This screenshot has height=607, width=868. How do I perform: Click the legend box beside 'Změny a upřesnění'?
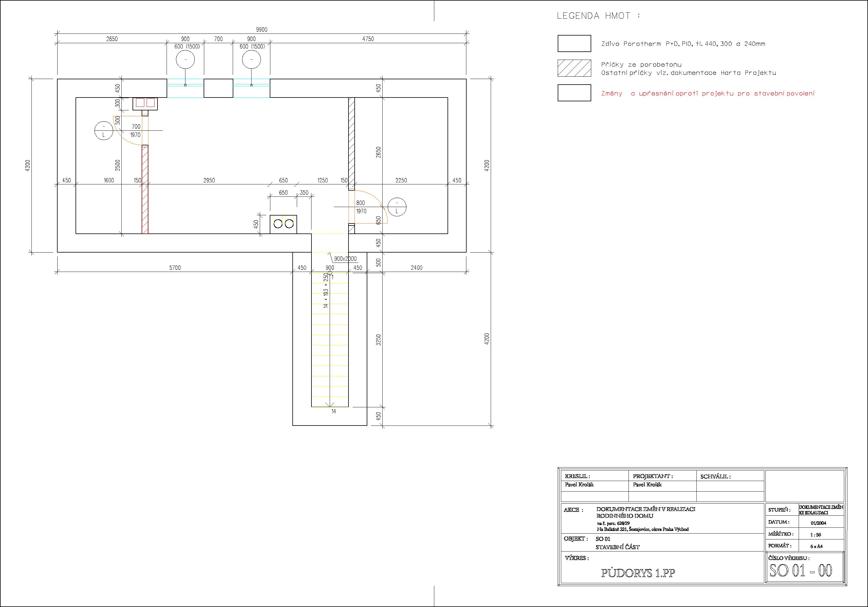(574, 93)
